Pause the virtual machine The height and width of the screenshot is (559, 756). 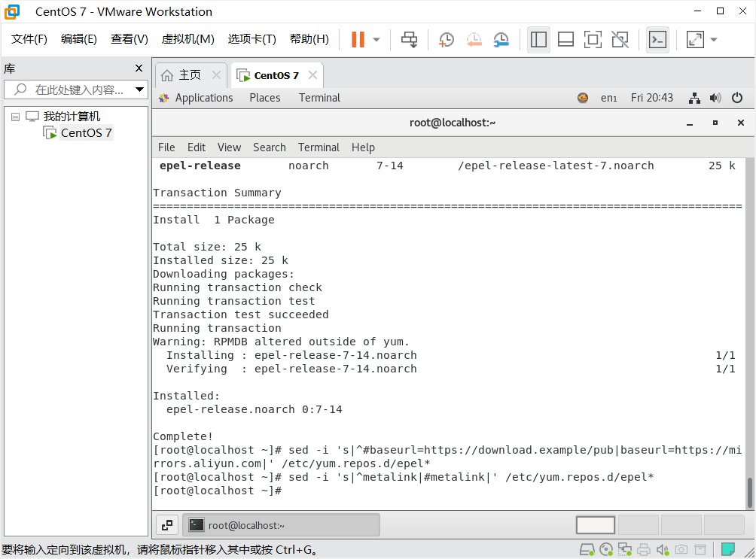pos(358,40)
